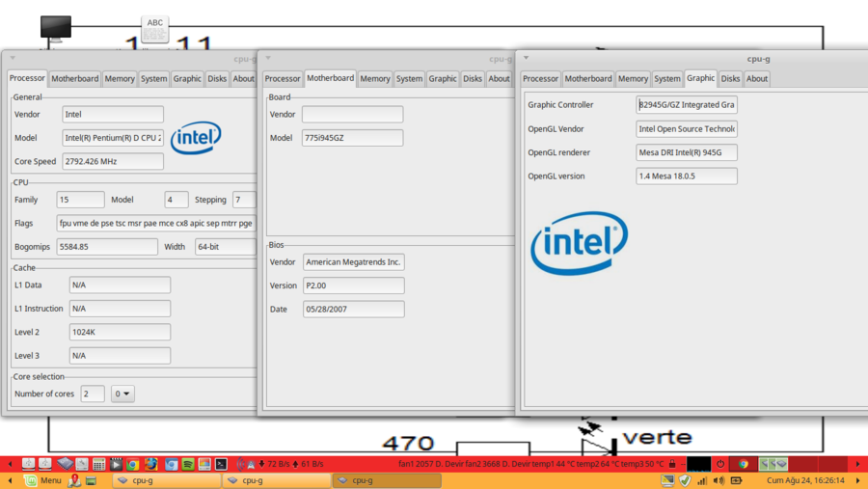This screenshot has height=489, width=868.
Task: Open the map pin launcher next to Menu
Action: [x=74, y=480]
